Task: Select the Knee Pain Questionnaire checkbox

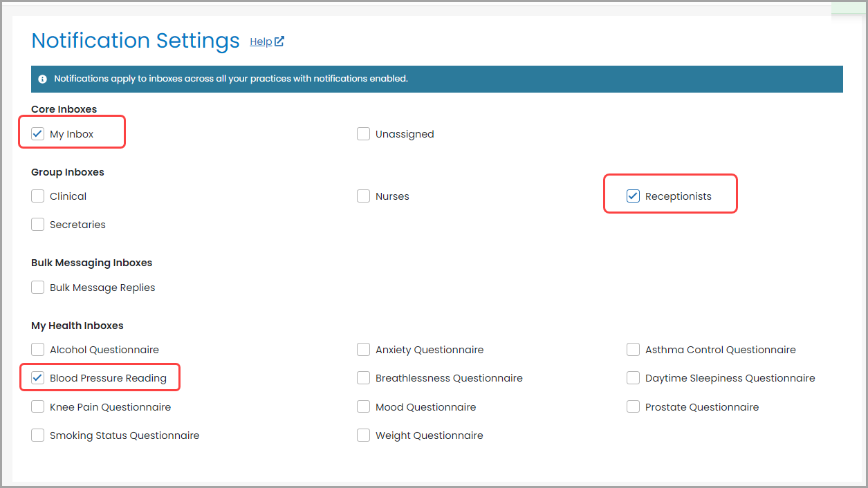Action: point(38,407)
